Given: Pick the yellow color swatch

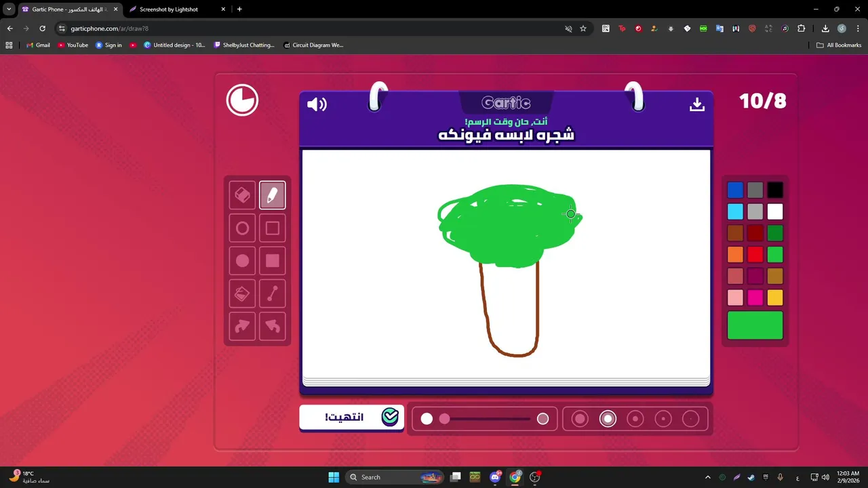Looking at the screenshot, I should coord(775,298).
